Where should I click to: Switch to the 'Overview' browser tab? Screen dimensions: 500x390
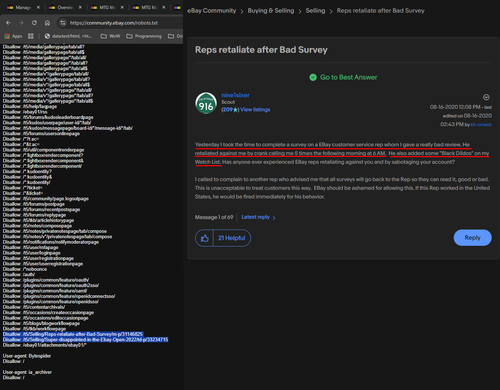pos(62,7)
